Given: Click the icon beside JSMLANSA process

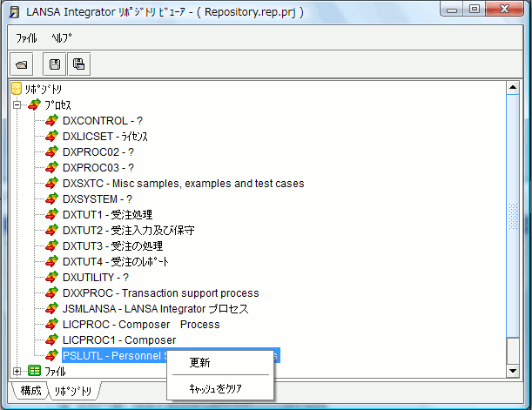Looking at the screenshot, I should click(x=51, y=308).
